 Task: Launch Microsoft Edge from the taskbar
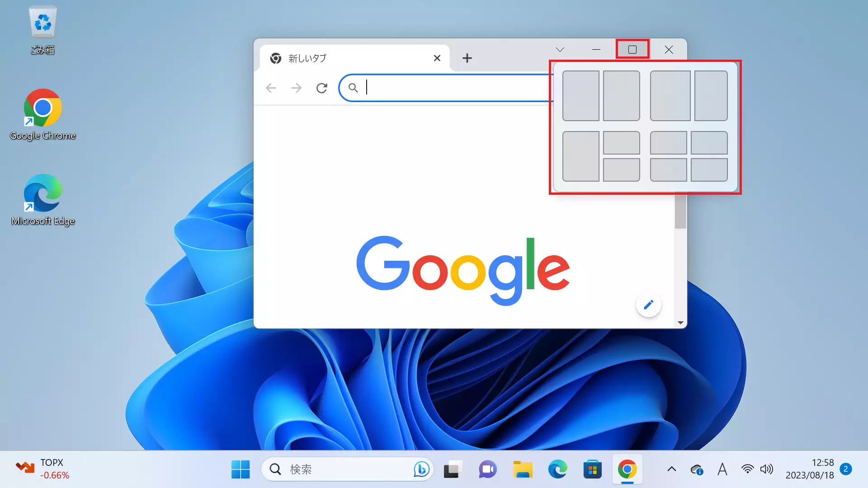[557, 469]
